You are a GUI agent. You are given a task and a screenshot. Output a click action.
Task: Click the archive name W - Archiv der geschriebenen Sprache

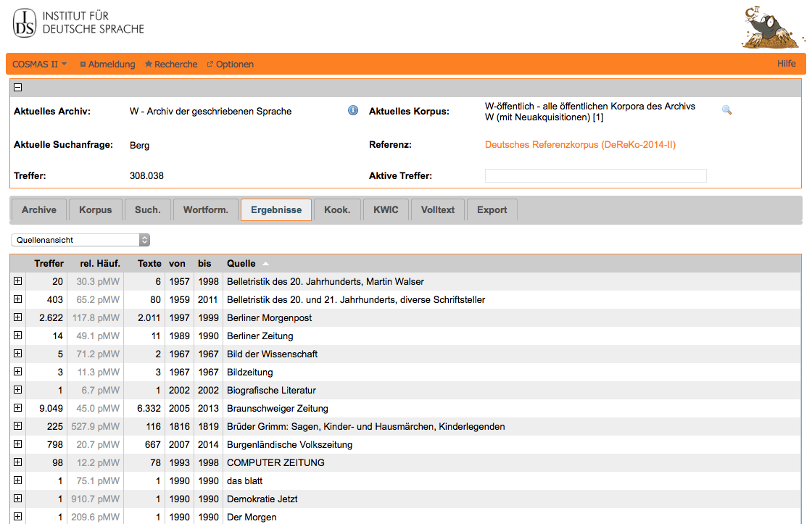click(x=210, y=112)
